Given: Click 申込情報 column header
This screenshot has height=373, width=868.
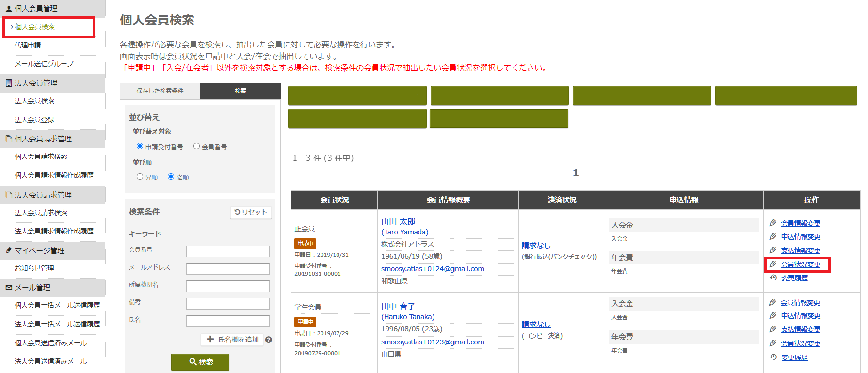Looking at the screenshot, I should point(684,200).
